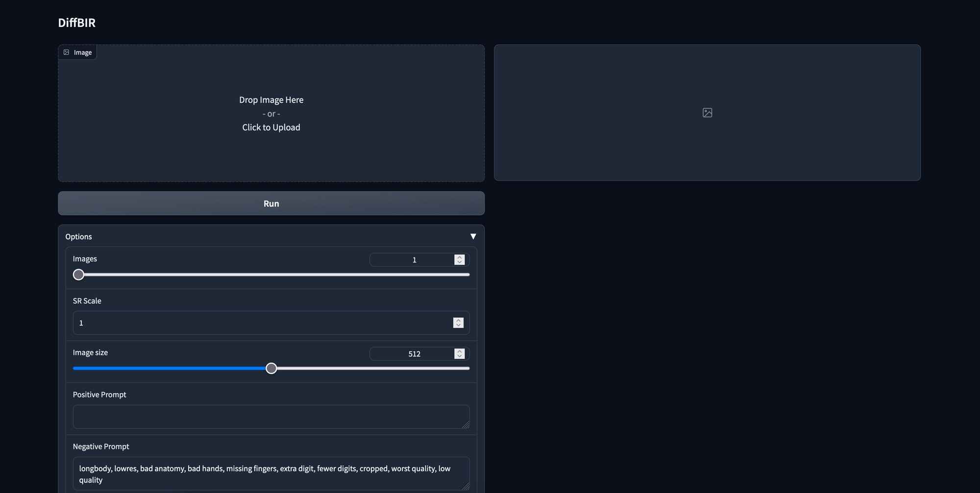
Task: Click the 'Drop Image Here' text
Action: point(271,100)
